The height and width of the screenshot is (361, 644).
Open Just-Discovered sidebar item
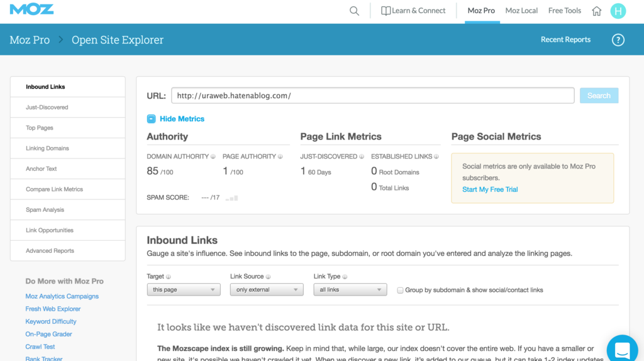(x=68, y=107)
